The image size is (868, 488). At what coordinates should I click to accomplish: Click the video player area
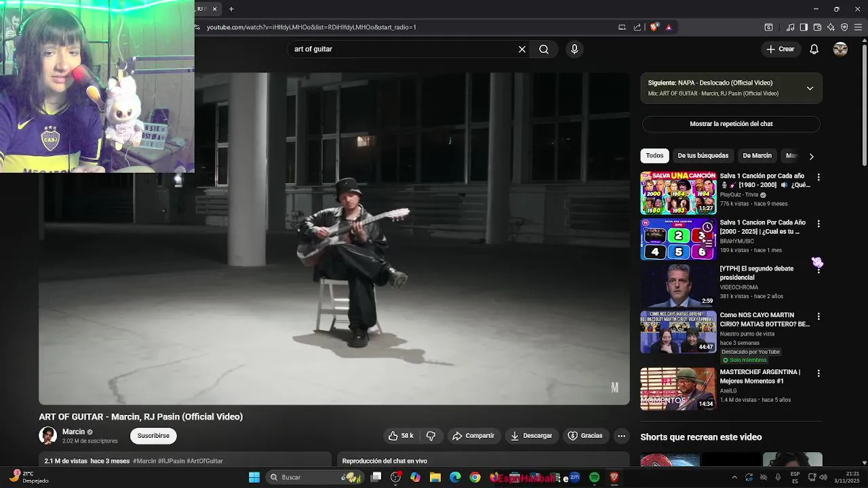(334, 239)
